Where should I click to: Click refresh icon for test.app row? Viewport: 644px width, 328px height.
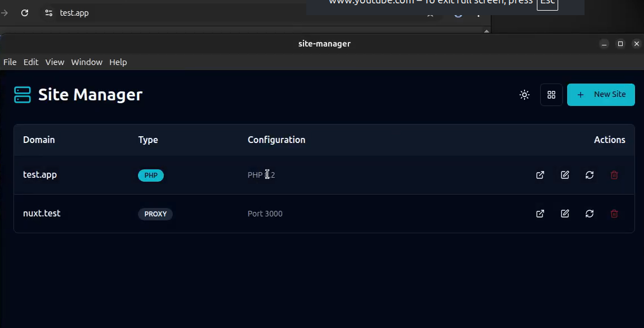pyautogui.click(x=590, y=175)
